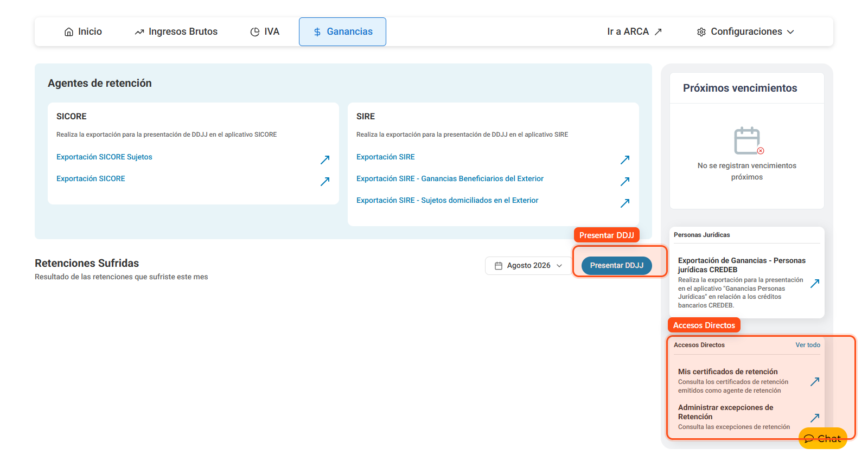Open the Agosto 2026 period selector
868x461 pixels.
(528, 266)
